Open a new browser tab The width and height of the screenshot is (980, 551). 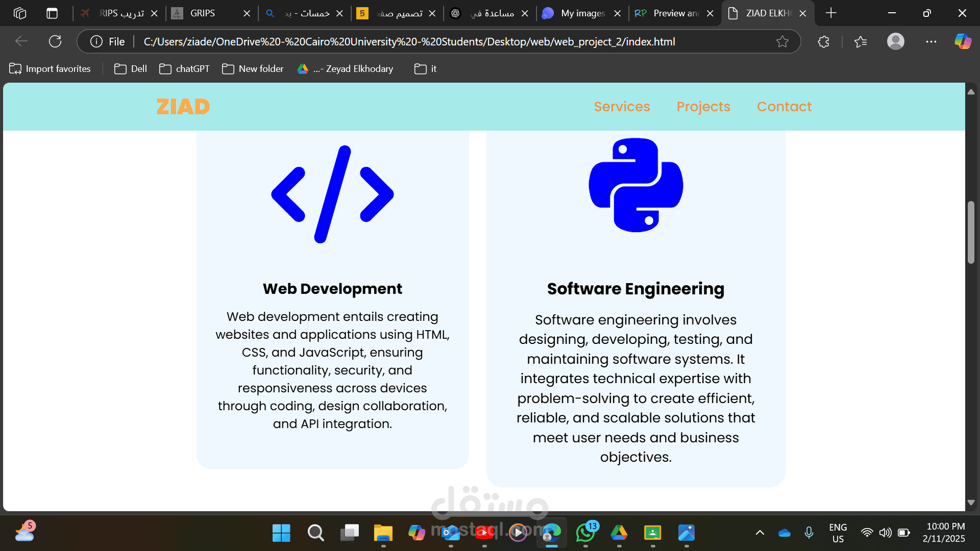[831, 13]
